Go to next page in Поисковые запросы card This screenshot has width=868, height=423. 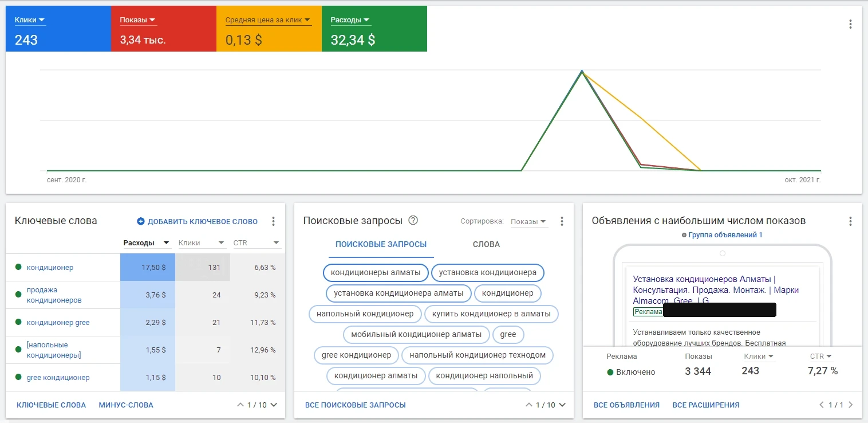point(562,405)
